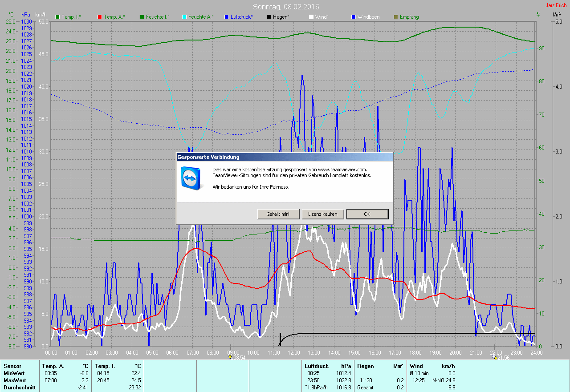The image size is (570, 392).
Task: Click the black Regen* legend square
Action: coord(269,17)
